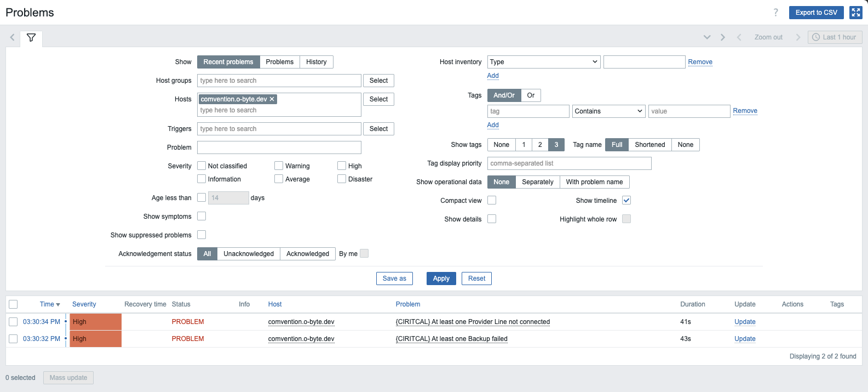Image resolution: width=868 pixels, height=392 pixels.
Task: Click Export to CSV button
Action: pos(816,13)
